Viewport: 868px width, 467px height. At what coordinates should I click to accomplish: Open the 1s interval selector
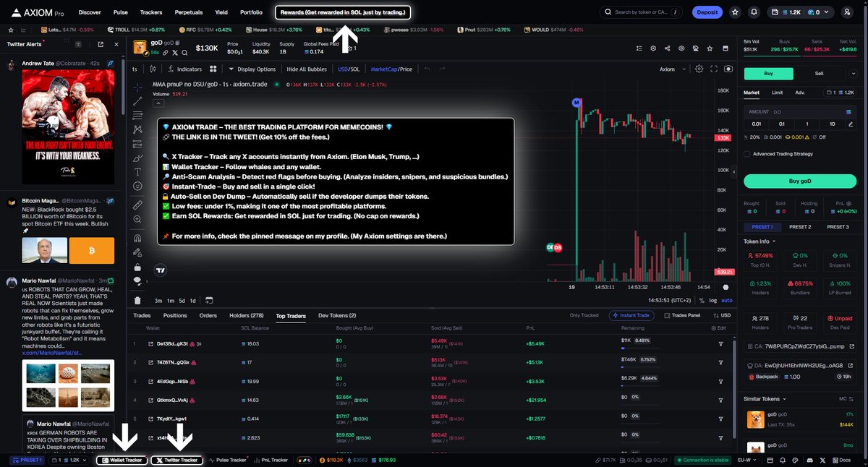point(135,69)
